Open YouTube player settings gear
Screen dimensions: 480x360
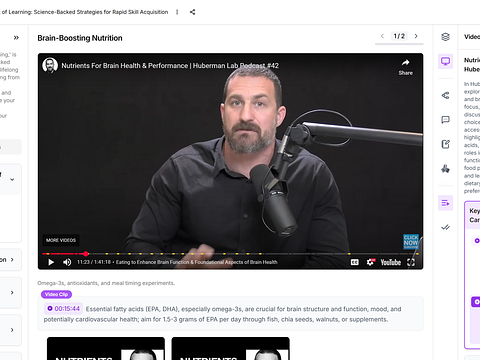point(370,262)
